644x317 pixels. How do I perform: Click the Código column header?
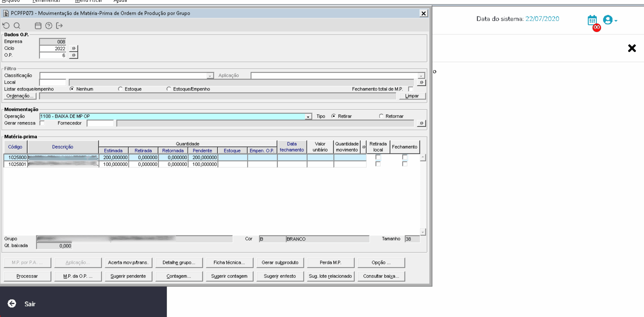coord(15,147)
